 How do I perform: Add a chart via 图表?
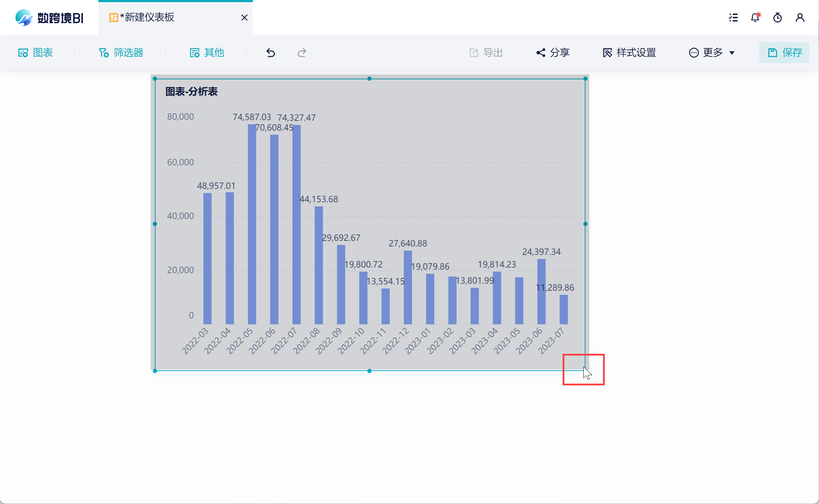35,53
